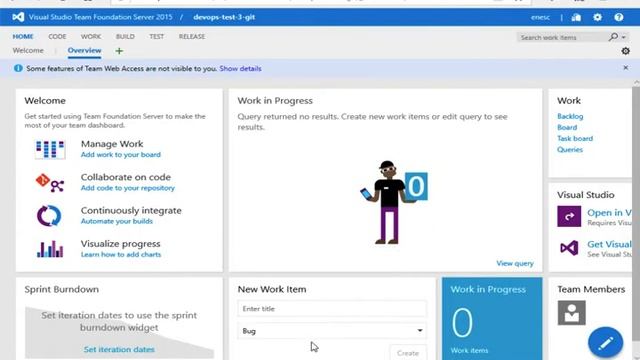Click the zero-count character illustration
The image size is (640, 360).
(x=394, y=202)
